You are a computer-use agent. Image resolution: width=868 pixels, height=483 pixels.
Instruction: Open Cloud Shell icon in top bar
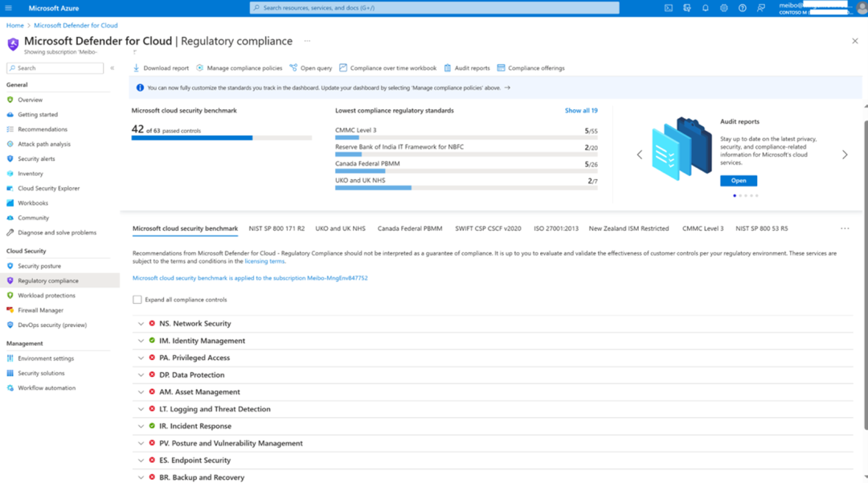[x=668, y=8]
